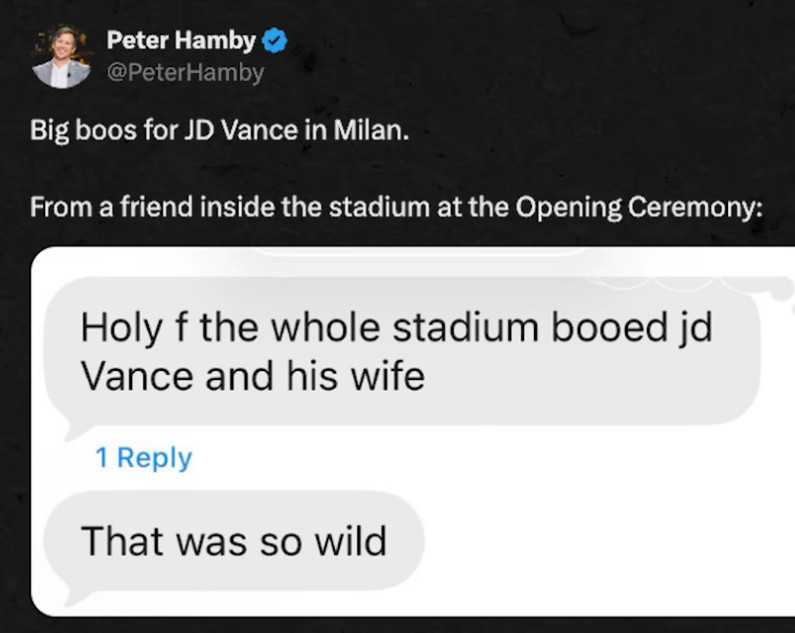Click the word "booed" in the message bubble
This screenshot has height=633, width=795.
[x=594, y=327]
